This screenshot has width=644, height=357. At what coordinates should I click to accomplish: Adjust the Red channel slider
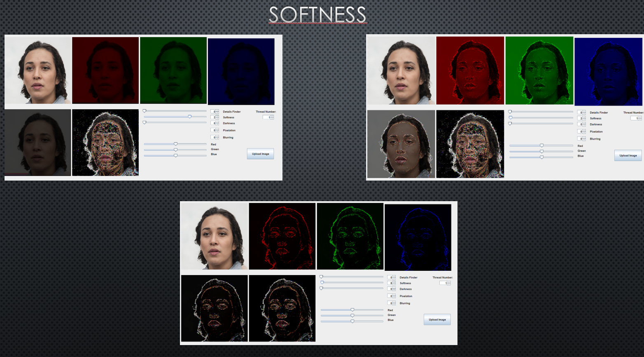[353, 309]
